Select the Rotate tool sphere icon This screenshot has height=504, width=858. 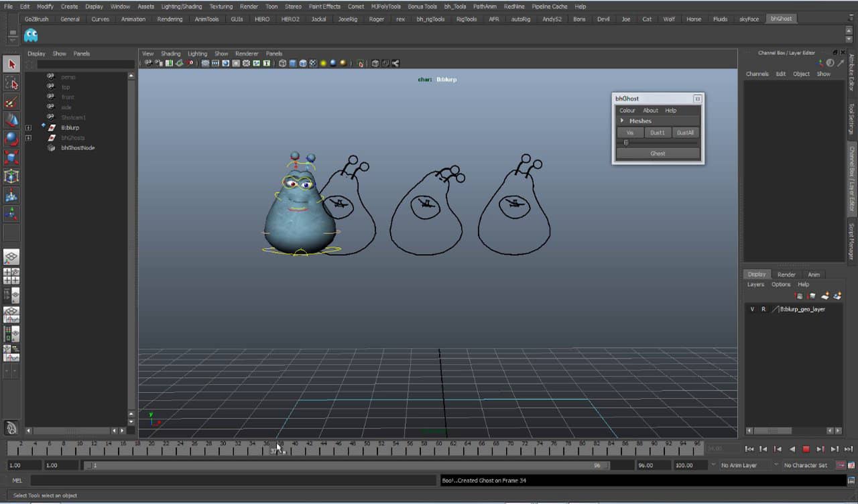[x=11, y=139]
